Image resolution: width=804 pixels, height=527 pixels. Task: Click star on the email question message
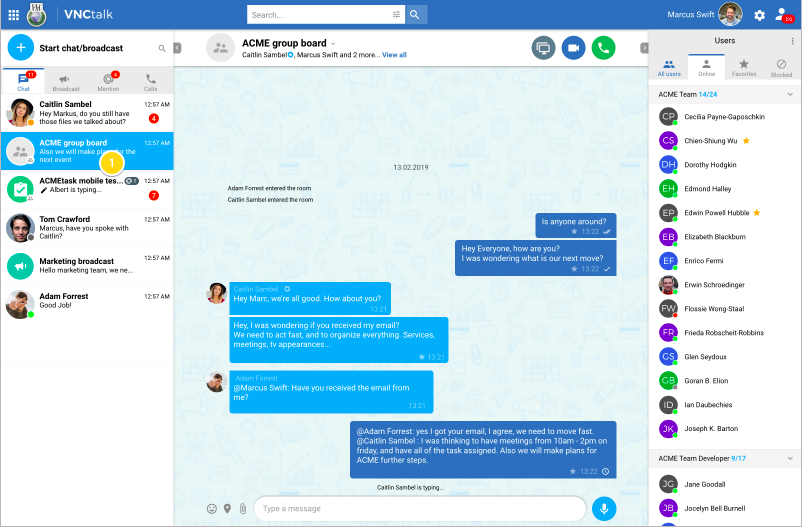coord(422,357)
